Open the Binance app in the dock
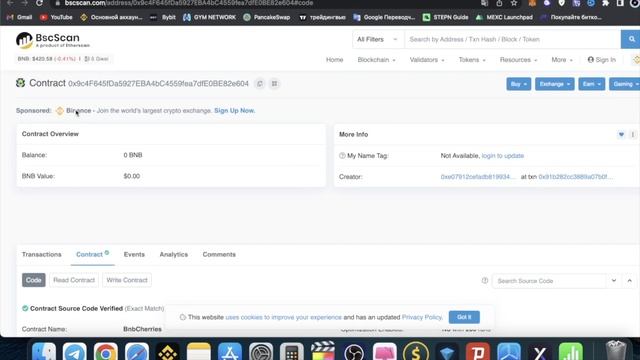Screen dimensions: 640x360 168,352
